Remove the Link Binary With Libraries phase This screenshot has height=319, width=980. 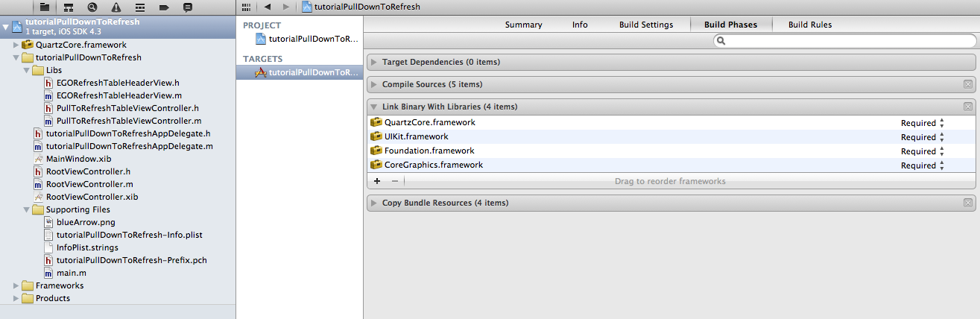[967, 107]
